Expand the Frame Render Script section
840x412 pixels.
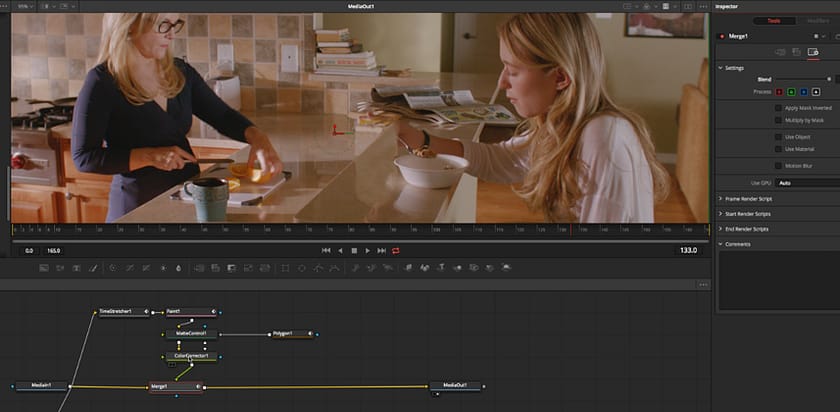tap(721, 199)
